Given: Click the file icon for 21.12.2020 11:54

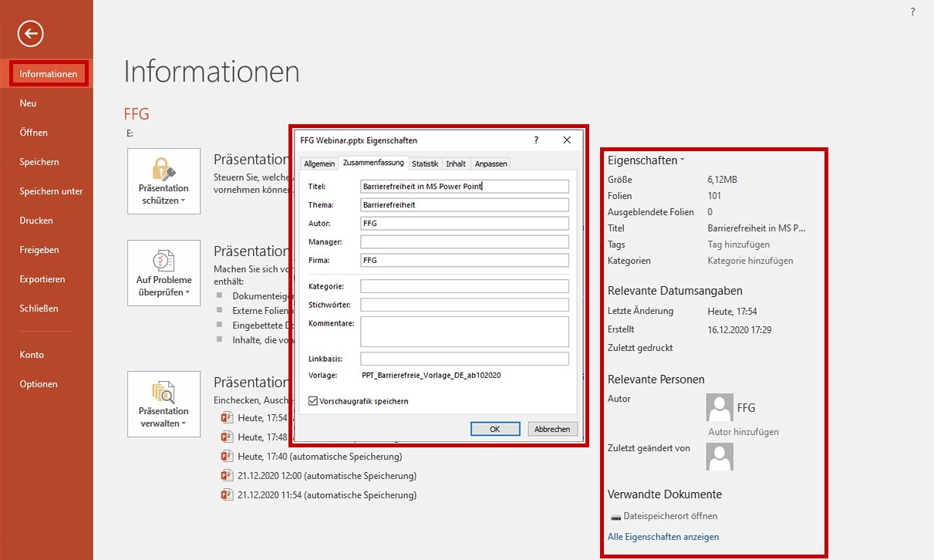Looking at the screenshot, I should click(227, 495).
